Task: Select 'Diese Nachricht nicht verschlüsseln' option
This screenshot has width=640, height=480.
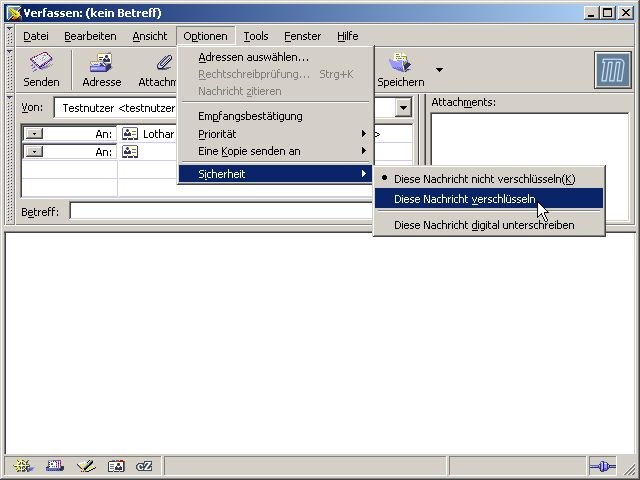Action: [x=484, y=179]
